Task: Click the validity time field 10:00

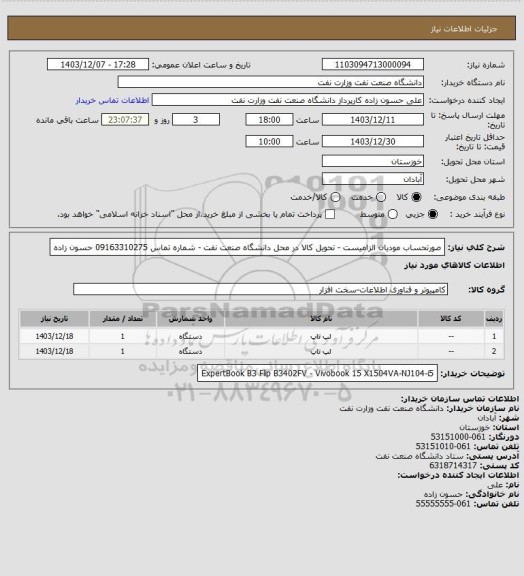Action: 269,141
